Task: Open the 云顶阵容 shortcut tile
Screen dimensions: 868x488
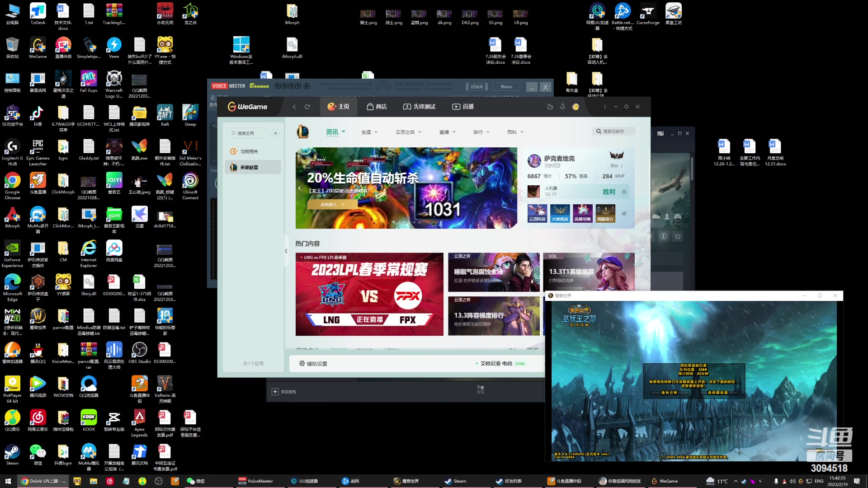Action: 537,213
